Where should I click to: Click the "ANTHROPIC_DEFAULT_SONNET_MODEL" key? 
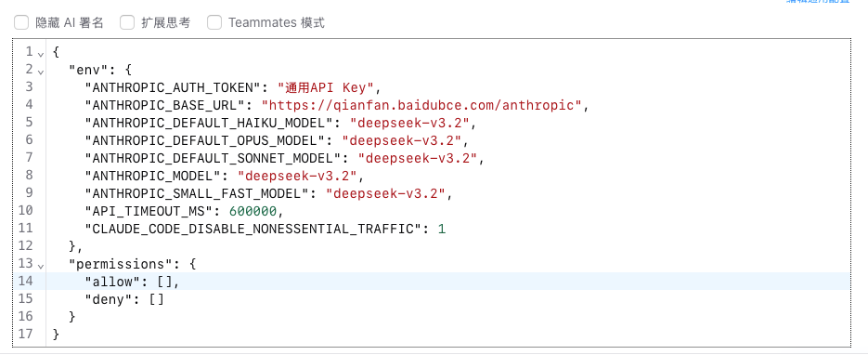tap(213, 158)
